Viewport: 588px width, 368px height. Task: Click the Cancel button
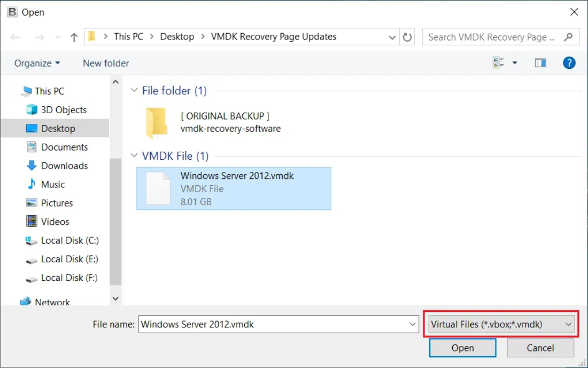(540, 348)
